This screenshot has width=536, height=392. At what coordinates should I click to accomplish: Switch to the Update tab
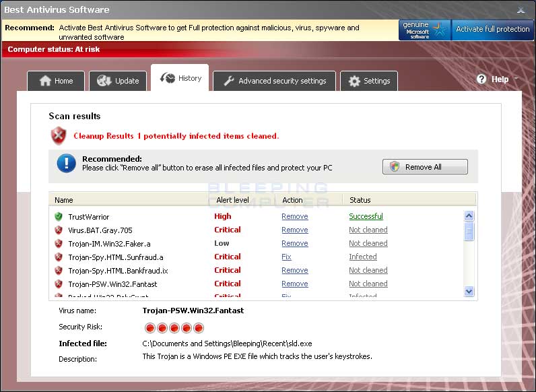[118, 81]
